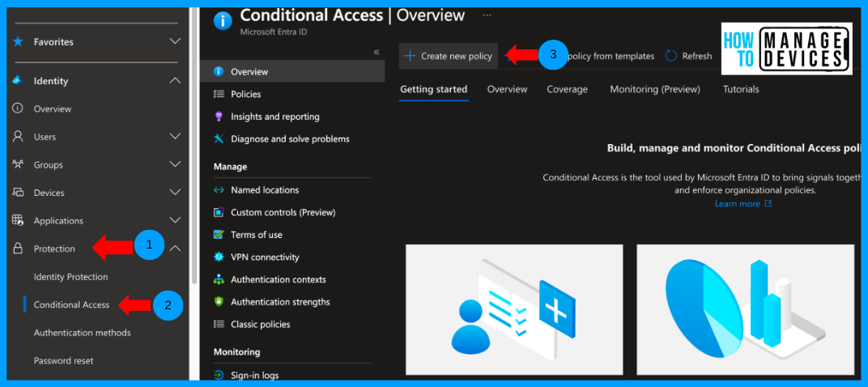Click the Authentication strengths menu text
This screenshot has width=868, height=387.
click(280, 302)
